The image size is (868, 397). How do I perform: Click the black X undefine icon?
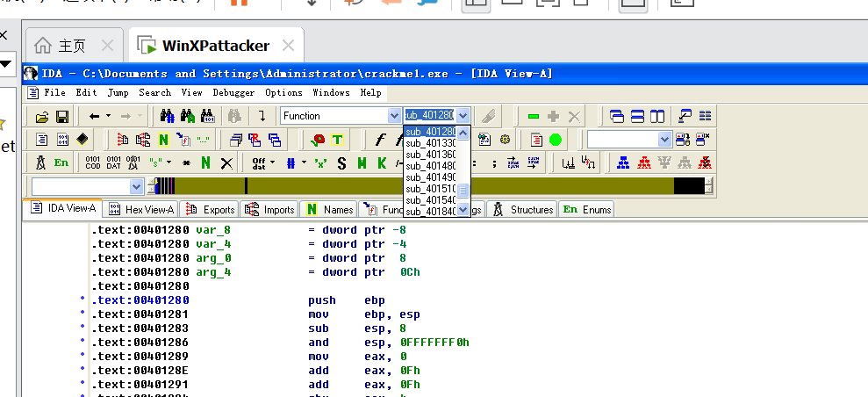tap(226, 162)
